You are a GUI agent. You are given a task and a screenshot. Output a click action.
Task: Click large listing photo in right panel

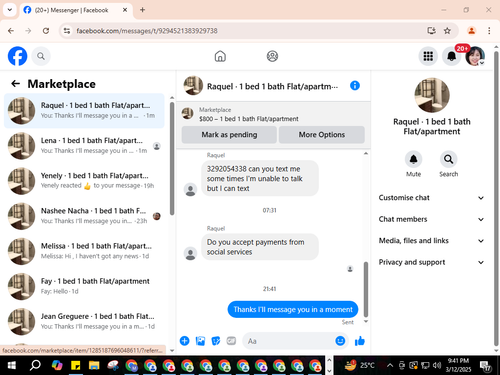point(432,95)
